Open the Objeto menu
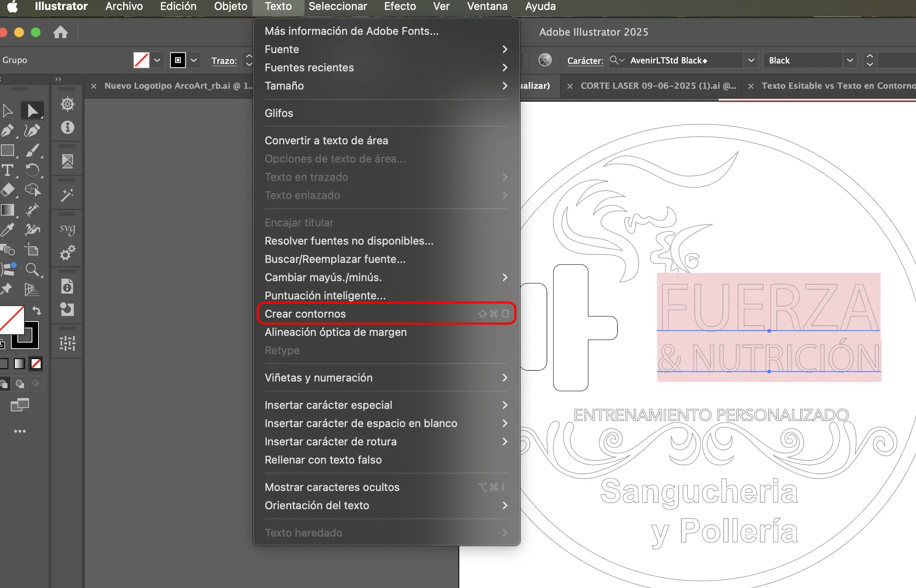This screenshot has width=916, height=588. click(231, 7)
